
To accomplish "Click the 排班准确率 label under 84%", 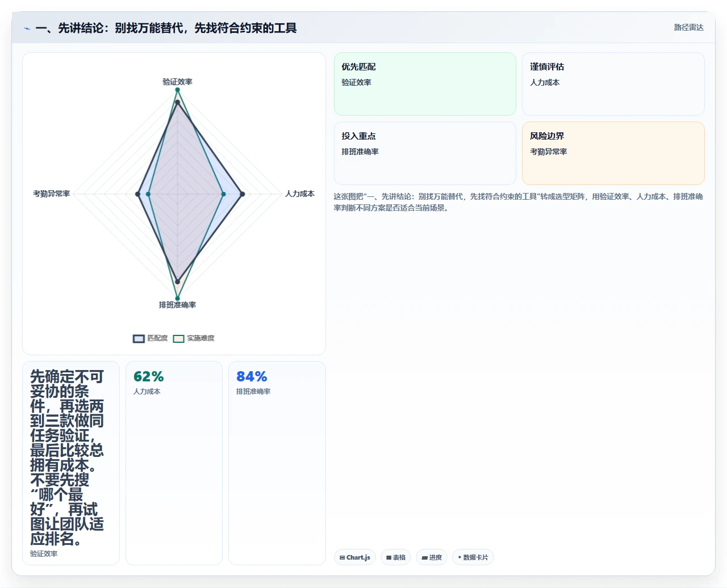I will (253, 392).
